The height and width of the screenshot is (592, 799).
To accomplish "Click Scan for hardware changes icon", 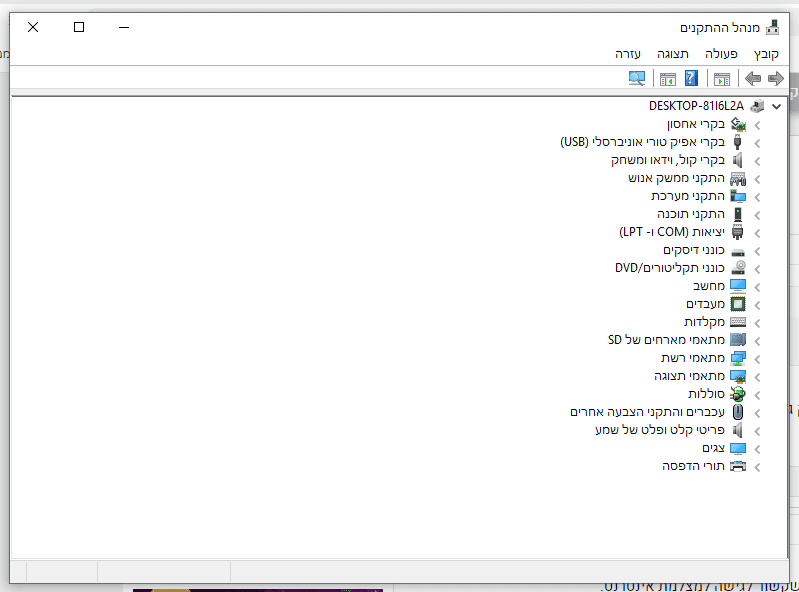I will (636, 78).
